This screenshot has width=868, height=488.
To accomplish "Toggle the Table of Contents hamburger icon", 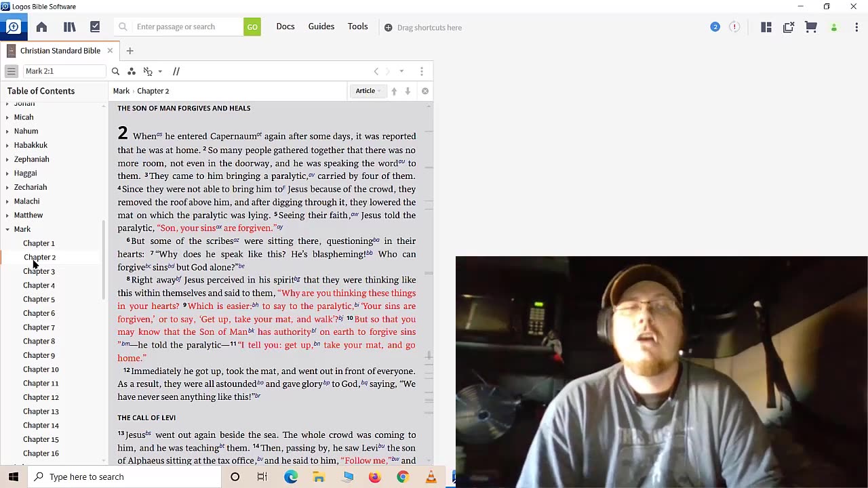I will tap(12, 71).
